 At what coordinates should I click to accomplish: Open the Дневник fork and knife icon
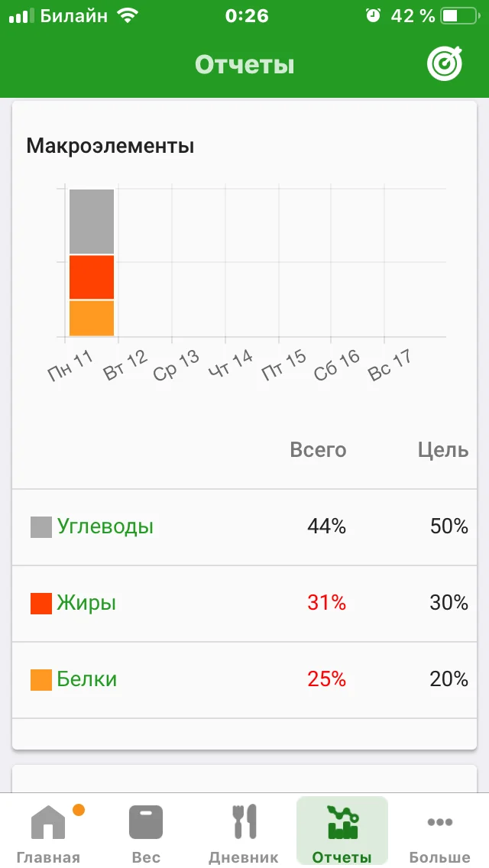[244, 822]
